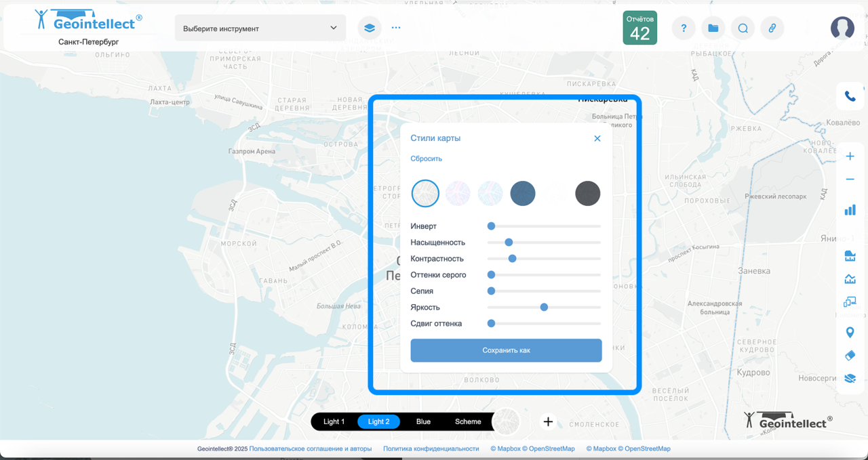
Task: Open the layers stack icon in top bar
Action: pyautogui.click(x=370, y=28)
